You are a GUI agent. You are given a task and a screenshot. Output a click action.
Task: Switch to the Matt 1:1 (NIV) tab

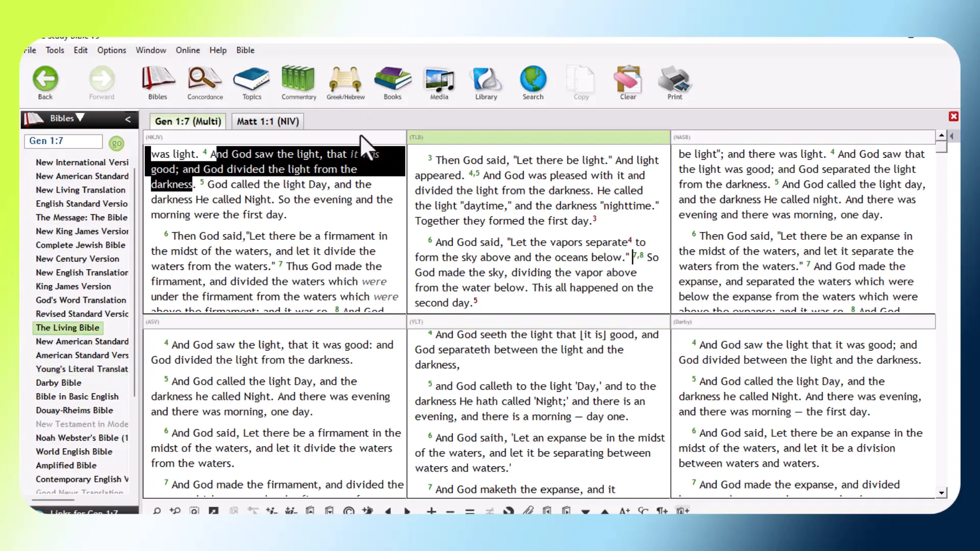coord(268,121)
